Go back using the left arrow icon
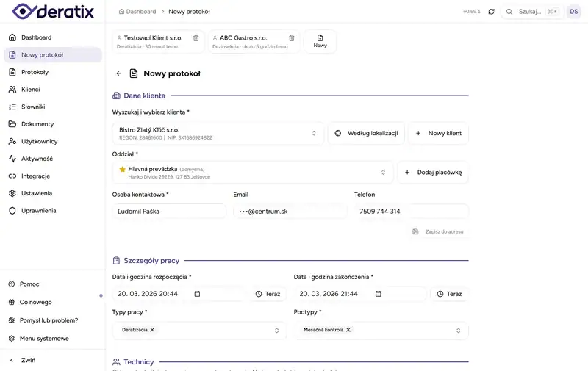Image resolution: width=588 pixels, height=371 pixels. [x=119, y=73]
